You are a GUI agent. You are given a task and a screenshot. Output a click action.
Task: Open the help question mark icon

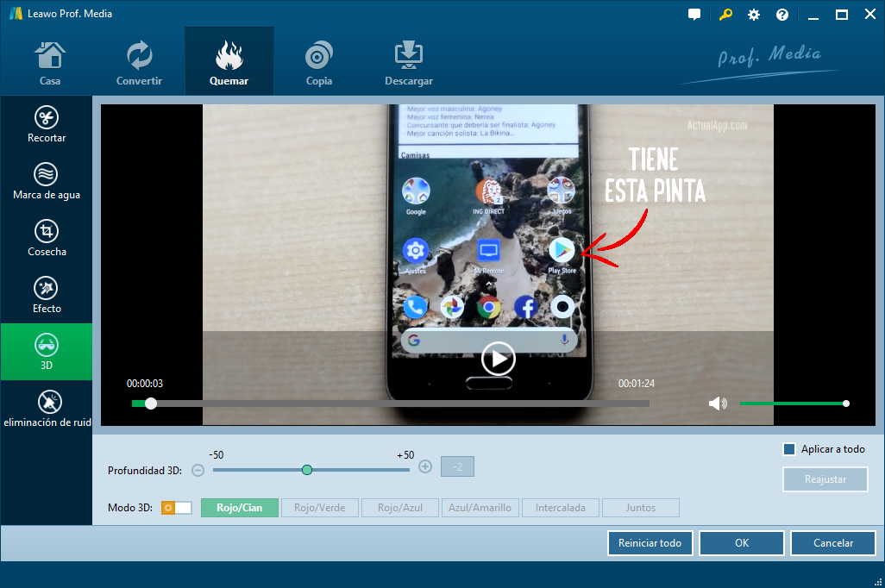(x=782, y=15)
